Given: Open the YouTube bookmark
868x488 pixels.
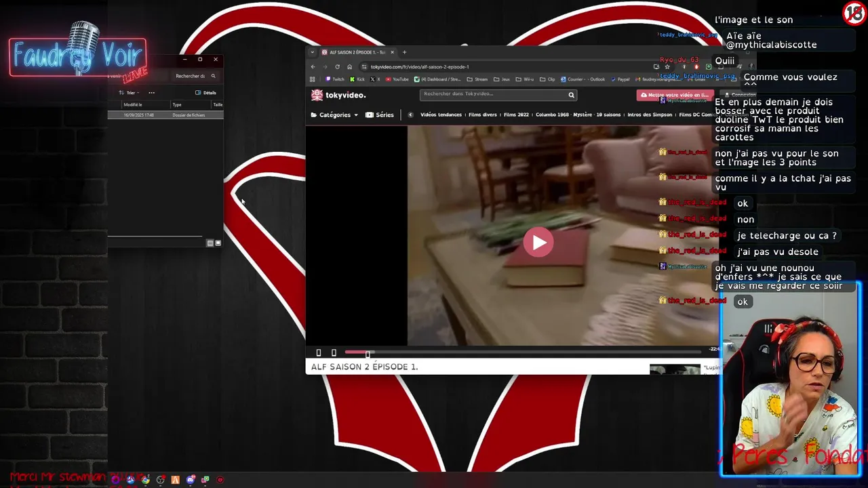Looking at the screenshot, I should (x=397, y=79).
